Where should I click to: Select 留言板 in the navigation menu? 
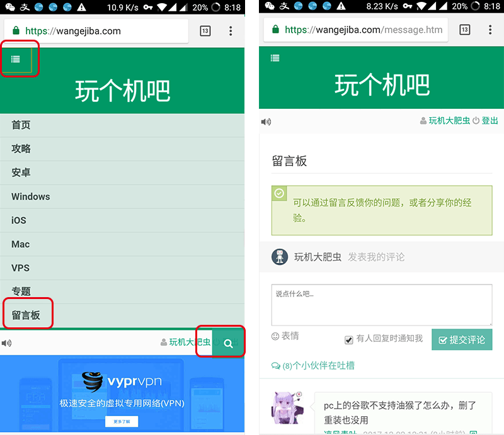26,315
